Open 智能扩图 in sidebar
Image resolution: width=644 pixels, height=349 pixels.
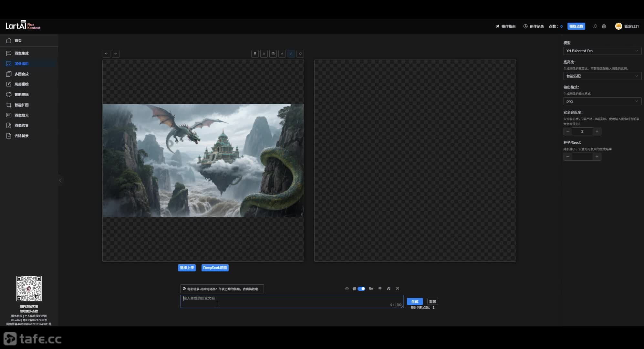coord(29,105)
